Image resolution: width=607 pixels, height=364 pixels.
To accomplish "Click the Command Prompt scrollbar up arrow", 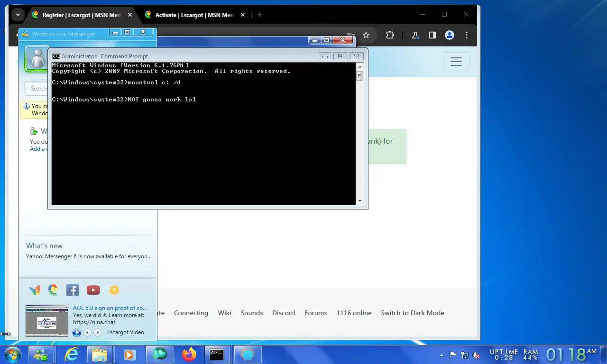I will point(359,66).
